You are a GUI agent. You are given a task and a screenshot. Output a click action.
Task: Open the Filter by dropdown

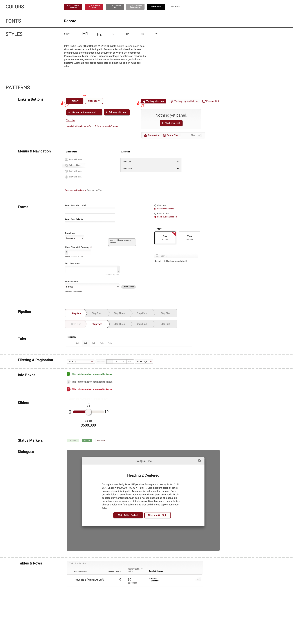pos(81,362)
